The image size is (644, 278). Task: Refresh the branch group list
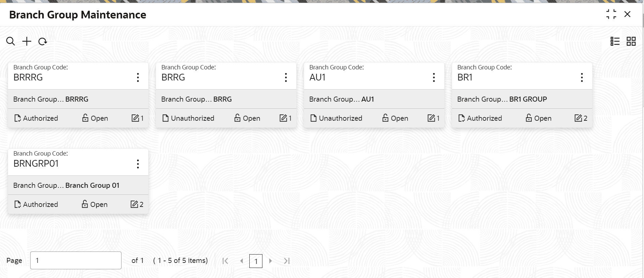click(x=43, y=42)
